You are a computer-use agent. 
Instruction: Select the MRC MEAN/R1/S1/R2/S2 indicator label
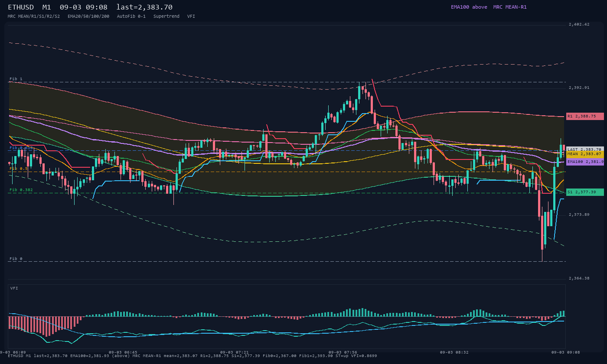coord(34,16)
